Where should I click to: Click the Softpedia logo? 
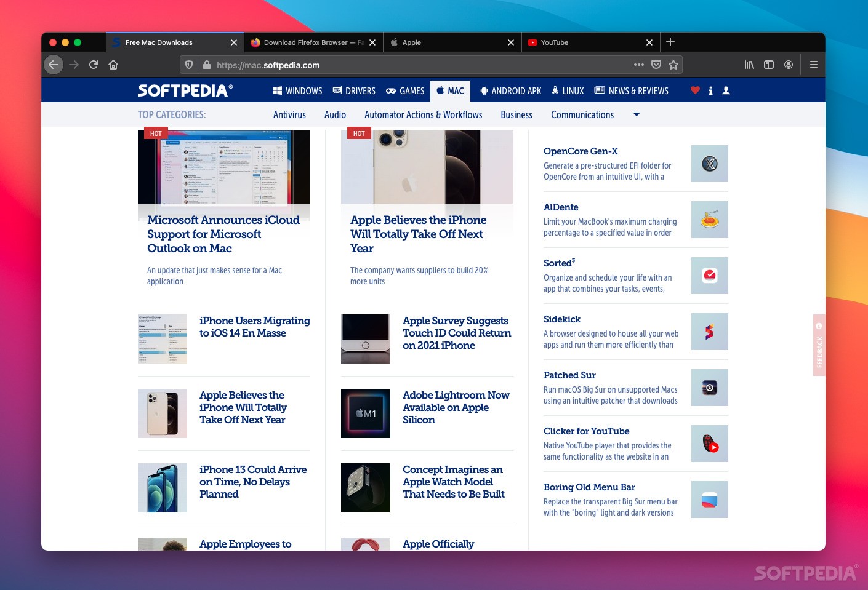tap(185, 90)
